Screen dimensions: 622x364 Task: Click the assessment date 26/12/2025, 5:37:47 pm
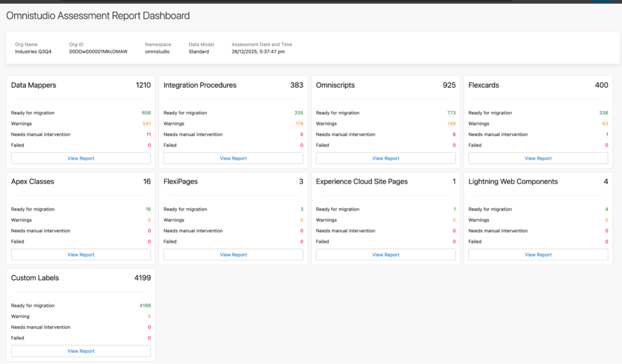click(x=258, y=52)
